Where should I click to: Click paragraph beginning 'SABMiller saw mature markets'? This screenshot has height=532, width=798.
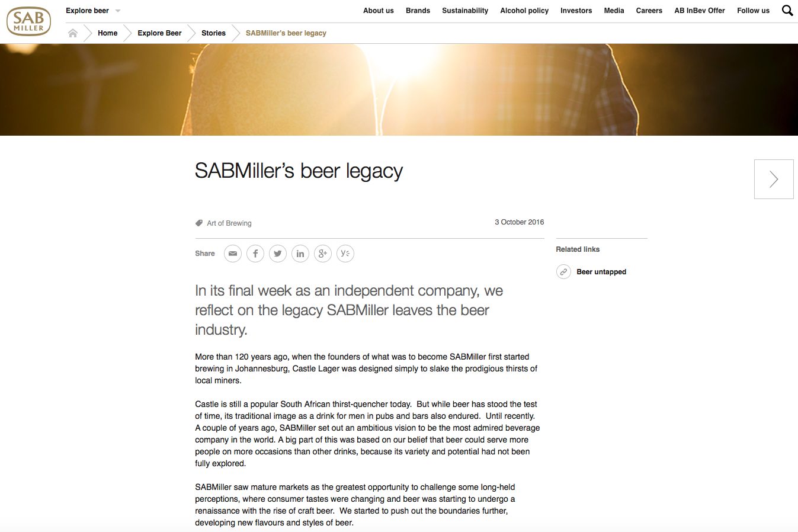[355, 505]
